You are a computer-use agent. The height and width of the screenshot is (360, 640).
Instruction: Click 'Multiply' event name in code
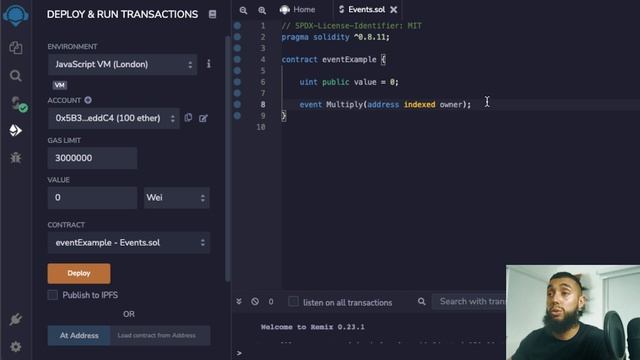click(x=344, y=104)
